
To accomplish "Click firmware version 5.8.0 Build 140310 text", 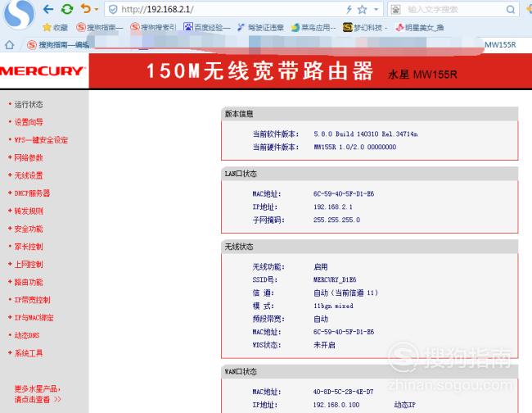I will [365, 134].
